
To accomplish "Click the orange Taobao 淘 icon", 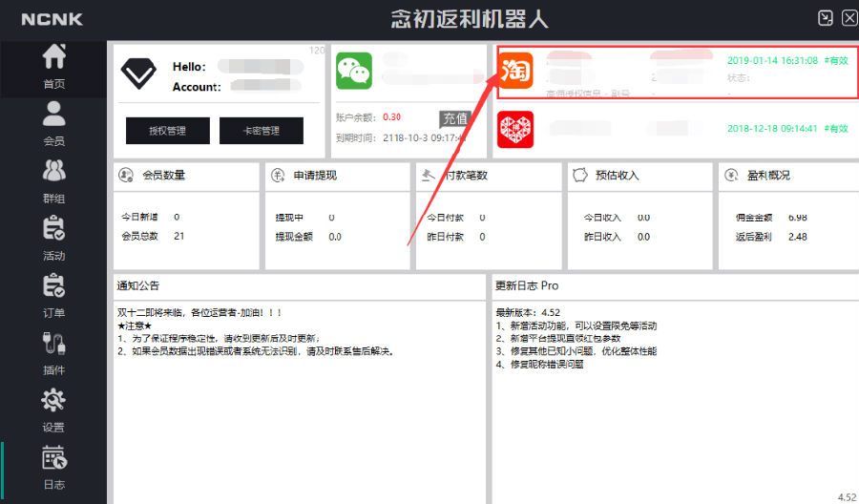I will click(x=515, y=71).
